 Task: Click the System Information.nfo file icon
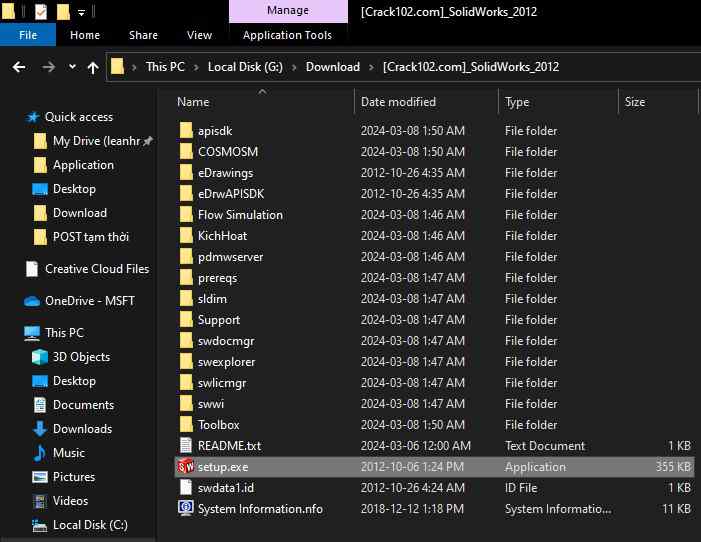tap(185, 508)
